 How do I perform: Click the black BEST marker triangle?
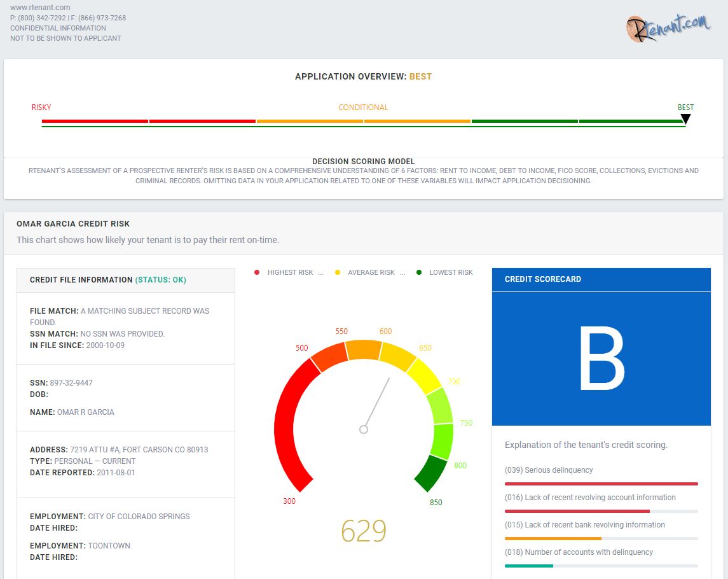click(x=685, y=120)
